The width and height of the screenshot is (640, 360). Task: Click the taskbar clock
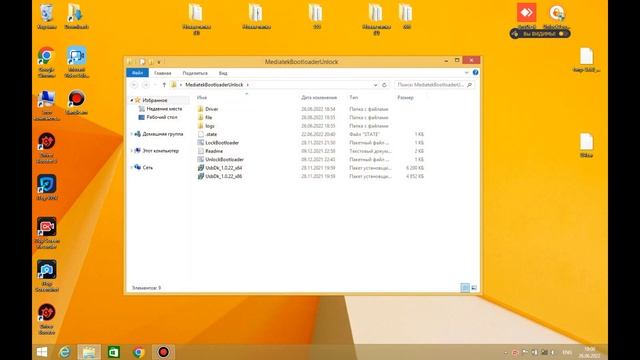coord(589,352)
